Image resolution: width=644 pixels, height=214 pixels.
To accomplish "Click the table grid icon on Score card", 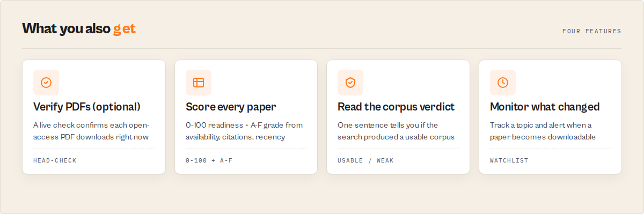I will tap(199, 83).
